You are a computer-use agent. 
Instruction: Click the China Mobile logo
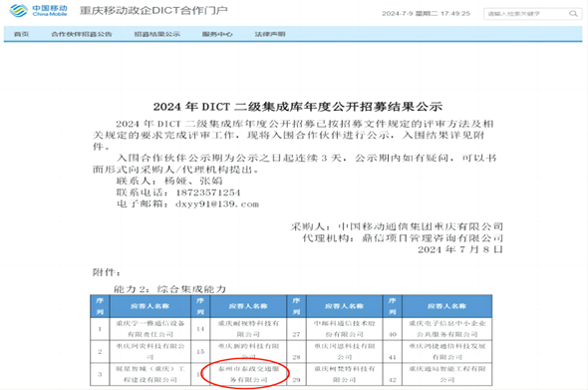[x=39, y=11]
